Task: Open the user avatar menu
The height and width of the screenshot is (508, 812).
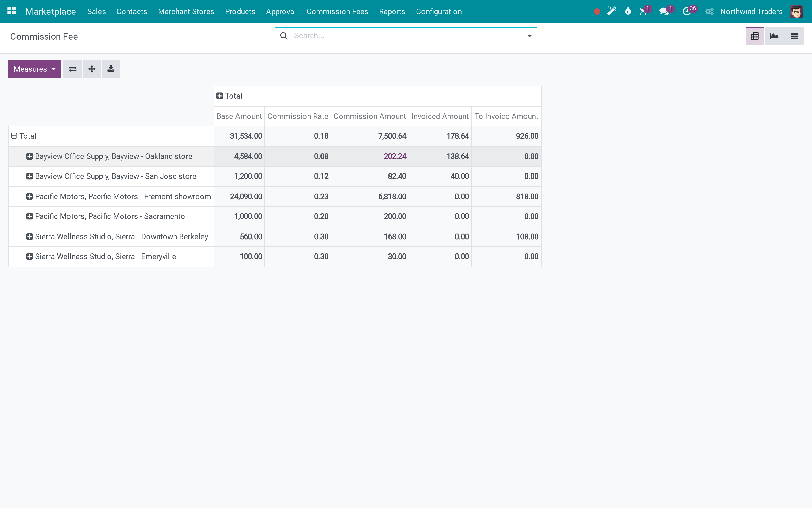Action: (796, 12)
